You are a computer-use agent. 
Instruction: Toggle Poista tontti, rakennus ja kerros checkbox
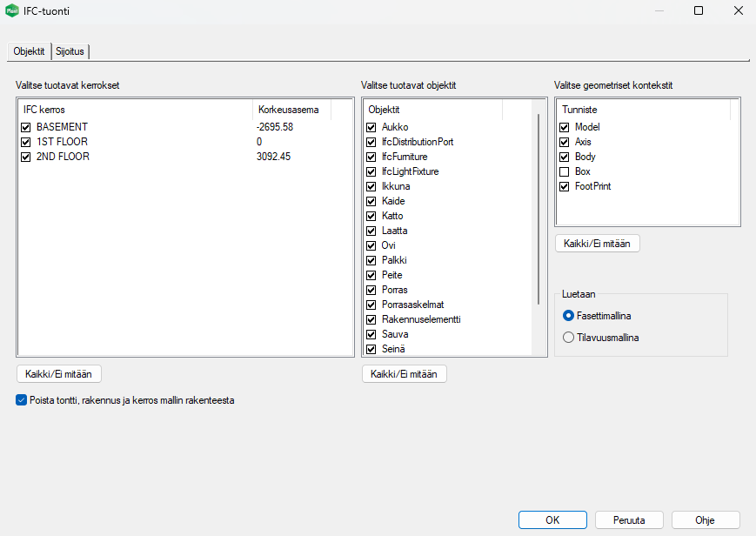22,400
